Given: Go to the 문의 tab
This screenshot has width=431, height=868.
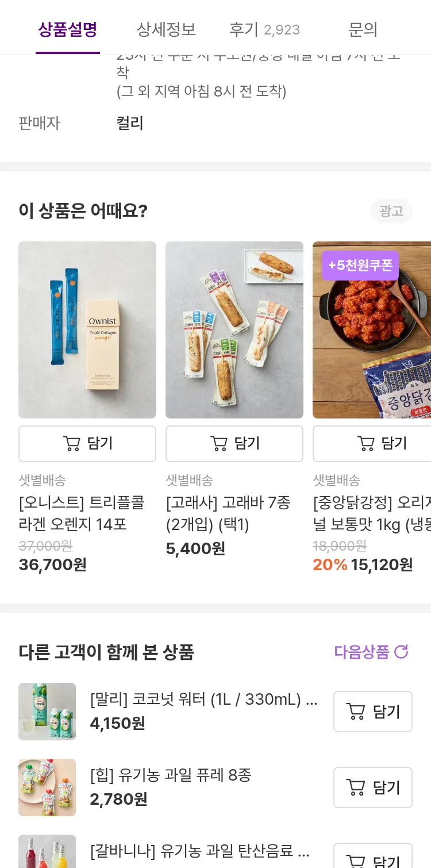Looking at the screenshot, I should pos(363,29).
